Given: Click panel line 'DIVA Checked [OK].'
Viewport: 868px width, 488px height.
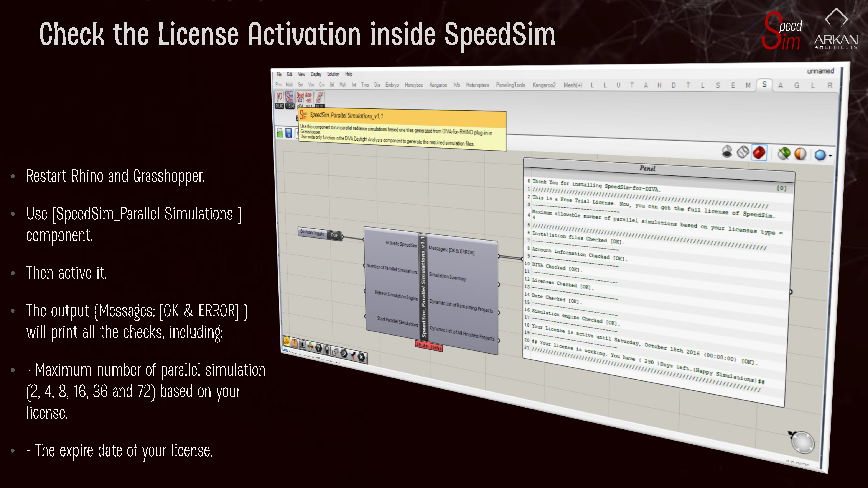Looking at the screenshot, I should (557, 267).
